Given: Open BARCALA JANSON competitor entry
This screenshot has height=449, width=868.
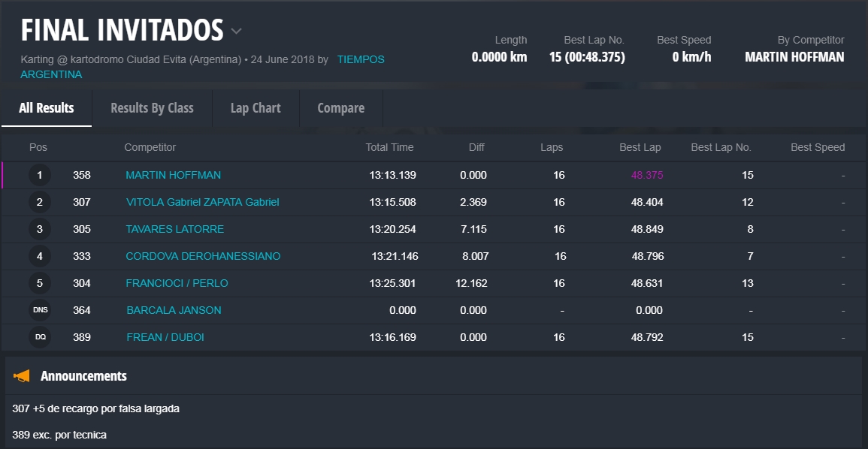Looking at the screenshot, I should pyautogui.click(x=174, y=310).
